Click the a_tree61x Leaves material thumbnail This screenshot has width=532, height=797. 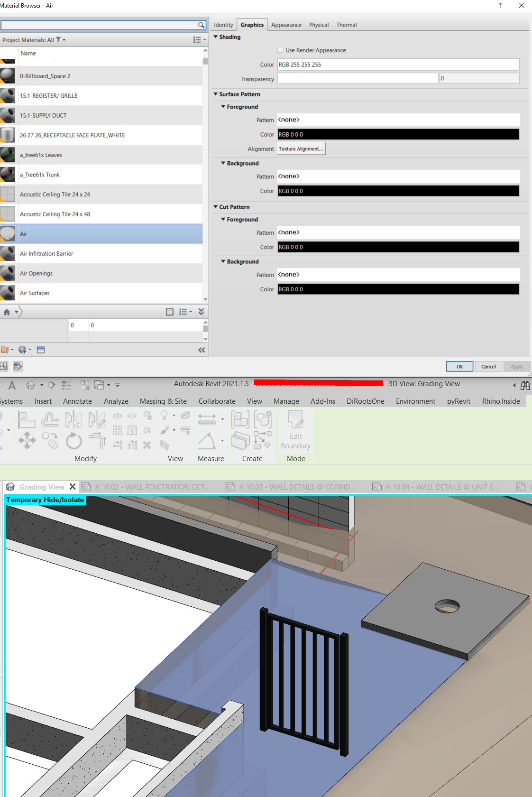point(8,155)
